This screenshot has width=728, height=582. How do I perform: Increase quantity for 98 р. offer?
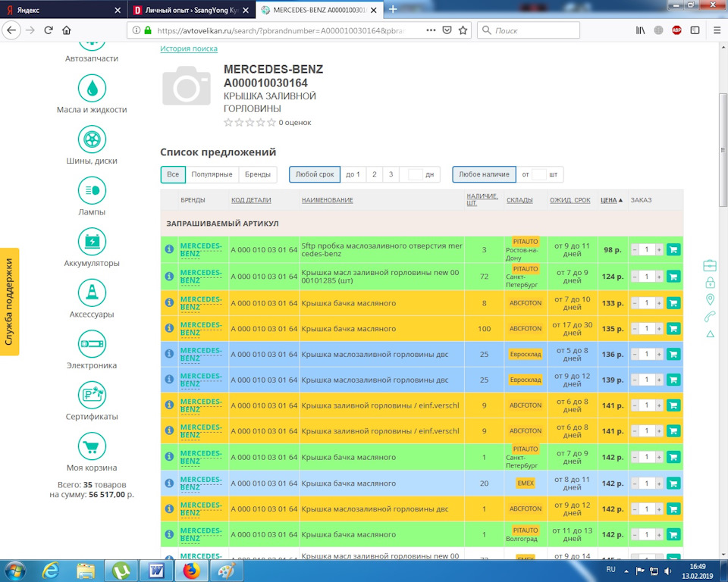tap(659, 249)
